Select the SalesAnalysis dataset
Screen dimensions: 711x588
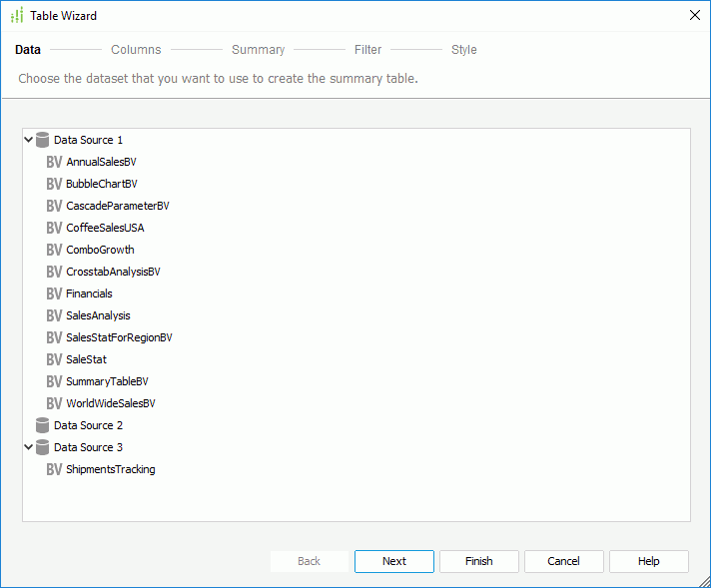click(x=98, y=315)
